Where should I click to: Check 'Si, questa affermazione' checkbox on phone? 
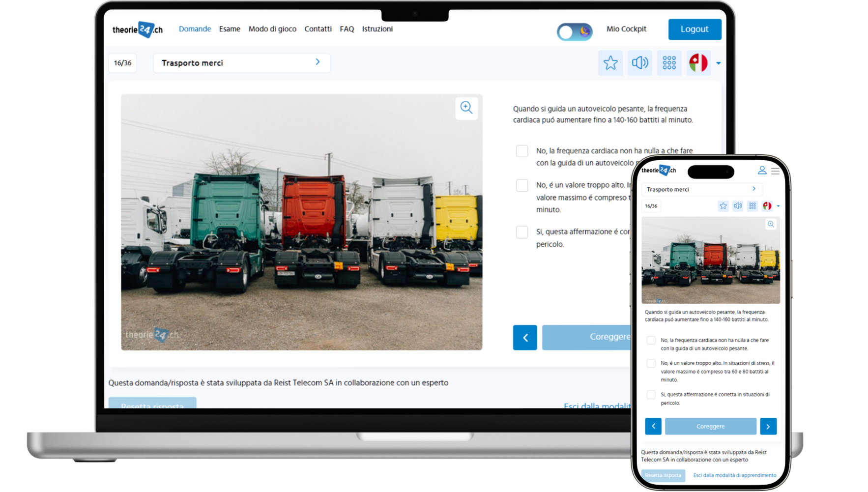651,395
